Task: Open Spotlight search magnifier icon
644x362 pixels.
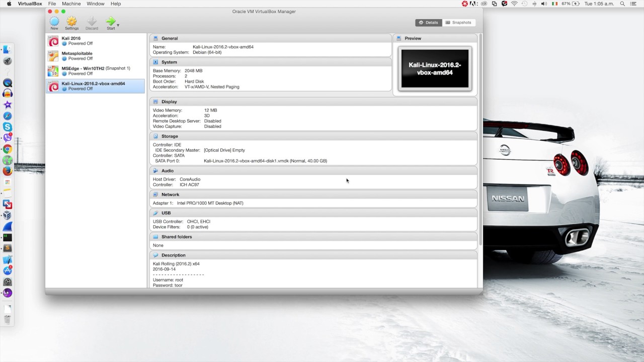Action: pyautogui.click(x=622, y=4)
